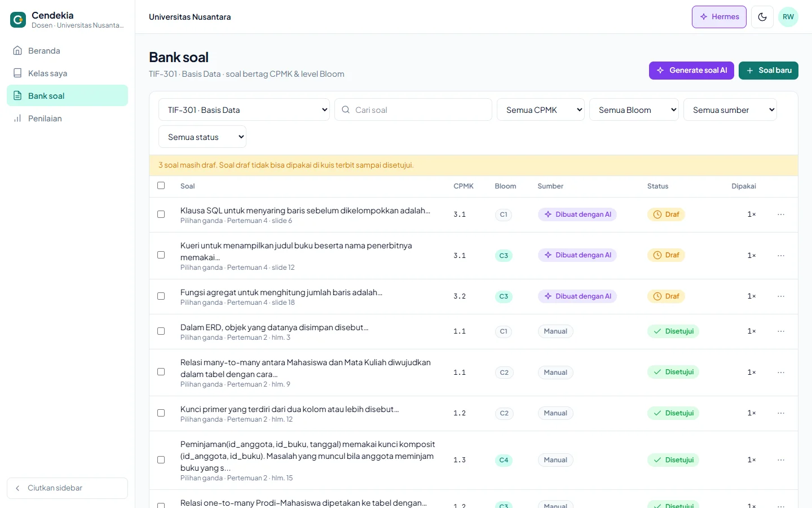
Task: Check the Kunci primer question checkbox
Action: (161, 413)
